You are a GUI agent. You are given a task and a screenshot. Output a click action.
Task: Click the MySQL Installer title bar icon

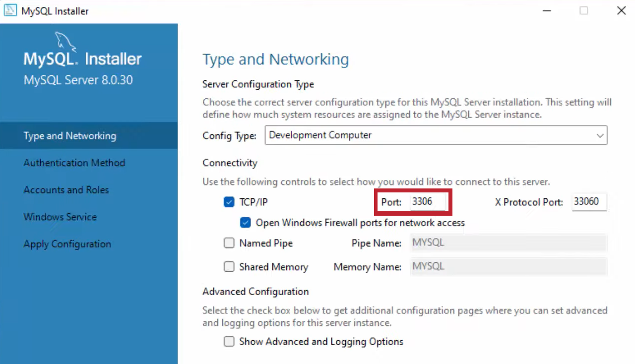[11, 10]
